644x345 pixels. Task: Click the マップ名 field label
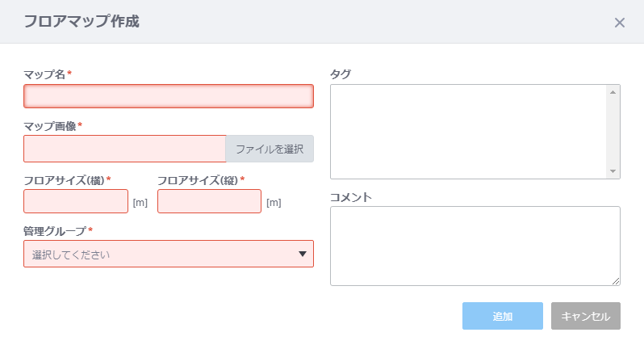pos(44,74)
